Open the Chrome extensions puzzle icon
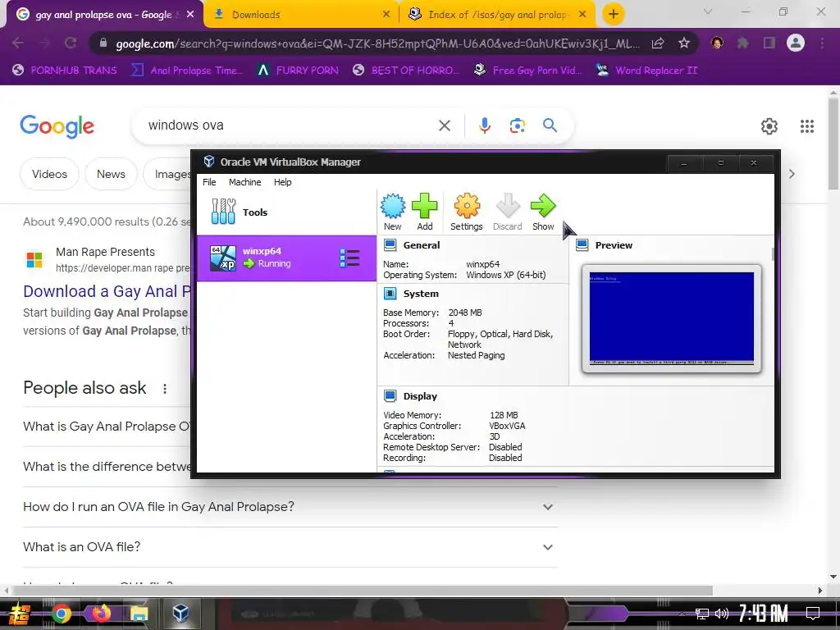The height and width of the screenshot is (630, 840). 743,43
